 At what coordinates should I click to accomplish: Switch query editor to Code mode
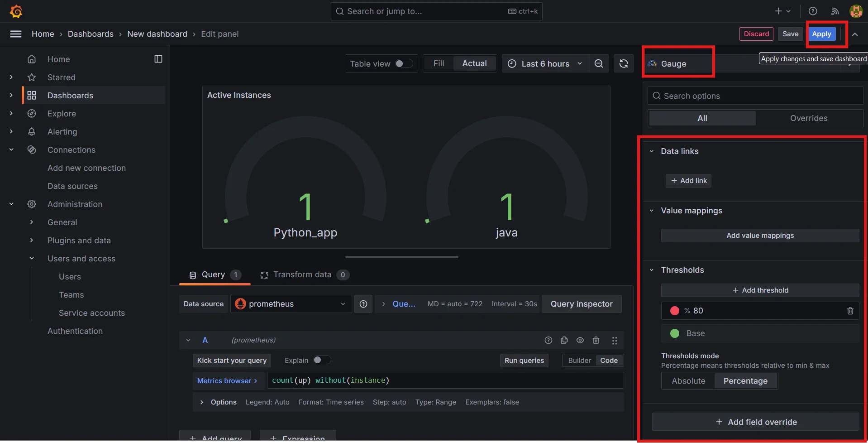[x=609, y=361]
